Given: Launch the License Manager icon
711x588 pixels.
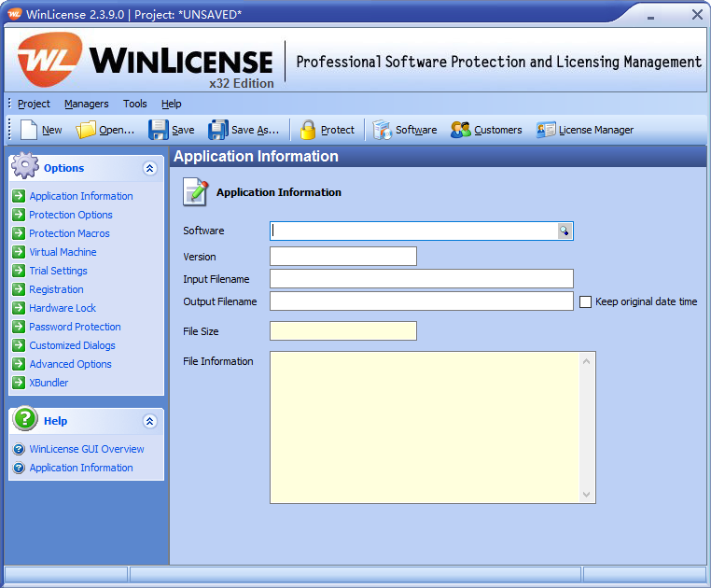Looking at the screenshot, I should pos(546,130).
